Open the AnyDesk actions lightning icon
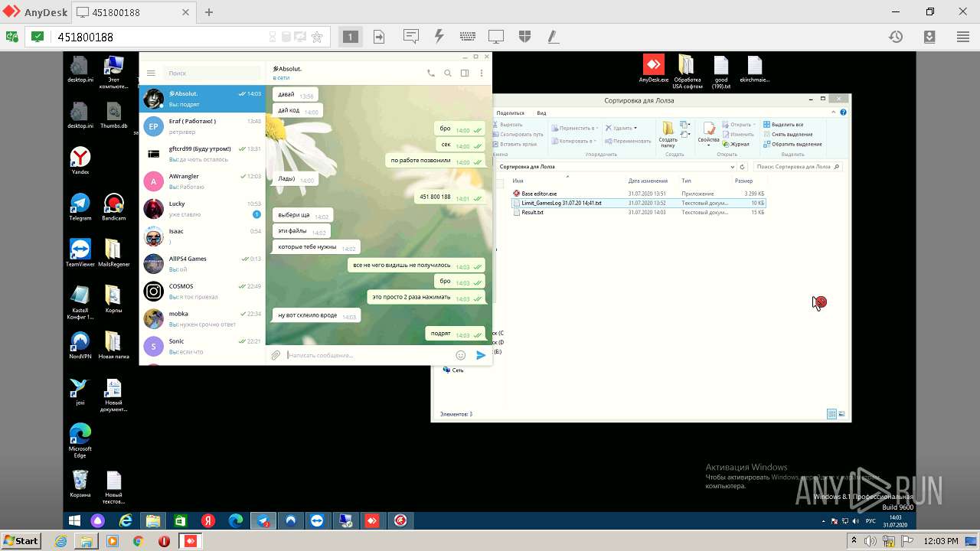Image resolution: width=980 pixels, height=551 pixels. tap(439, 37)
